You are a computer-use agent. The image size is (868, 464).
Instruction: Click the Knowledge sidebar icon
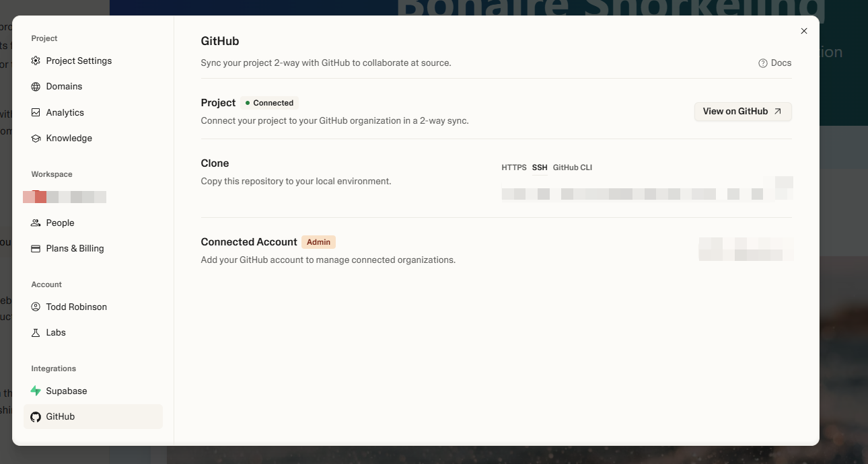click(x=35, y=138)
